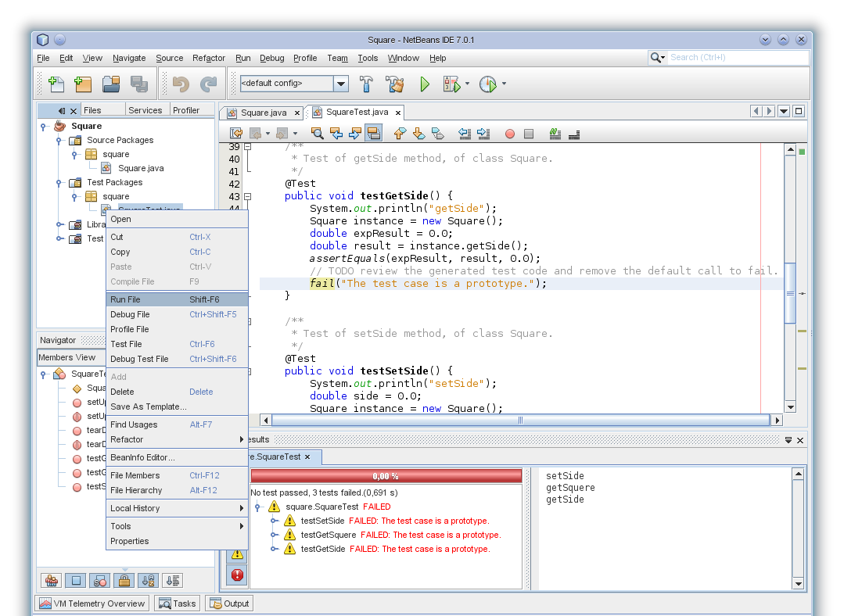Image resolution: width=844 pixels, height=616 pixels.
Task: Click Previous Bookmark up-arrow icon
Action: (x=400, y=134)
